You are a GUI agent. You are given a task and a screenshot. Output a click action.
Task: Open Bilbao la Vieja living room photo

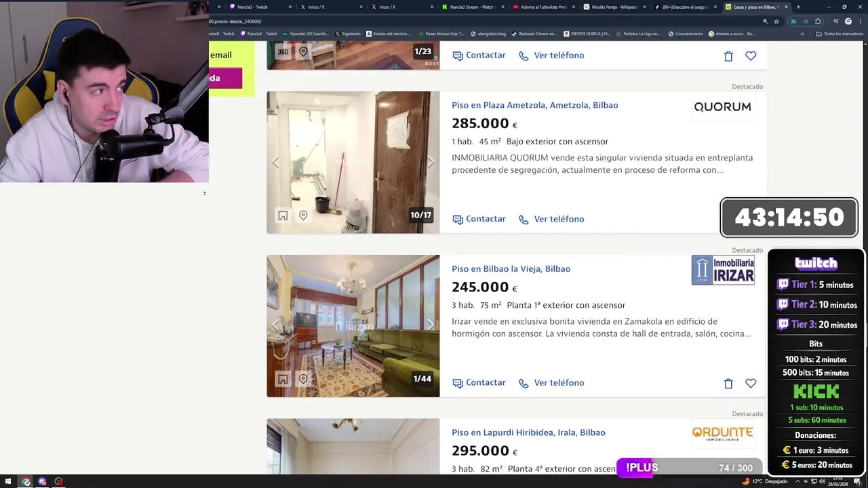tap(353, 325)
